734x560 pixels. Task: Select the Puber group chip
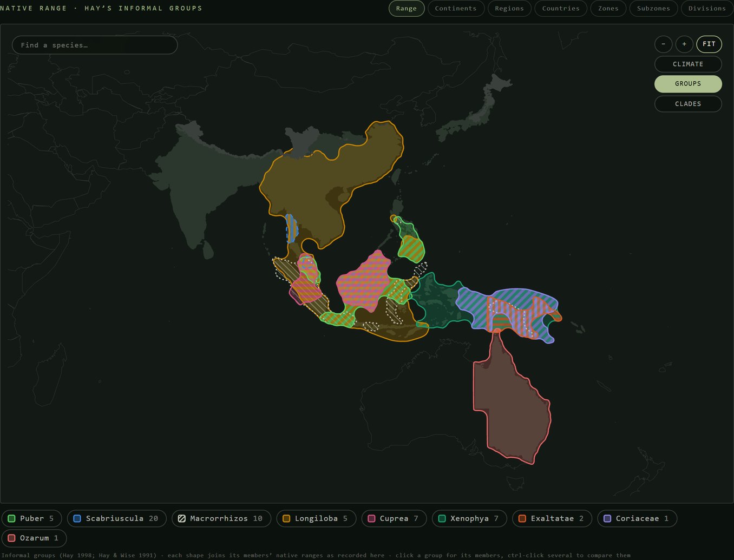[31, 518]
